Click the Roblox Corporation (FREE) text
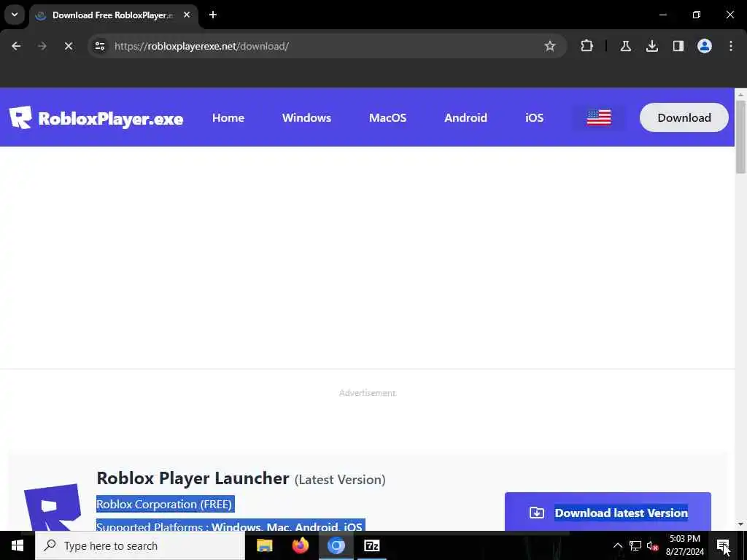 (164, 504)
